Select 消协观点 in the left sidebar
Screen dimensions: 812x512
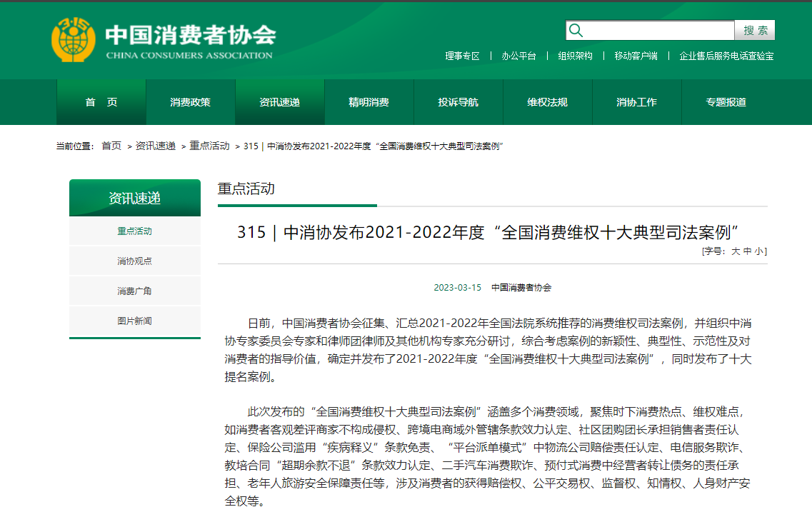pos(135,261)
